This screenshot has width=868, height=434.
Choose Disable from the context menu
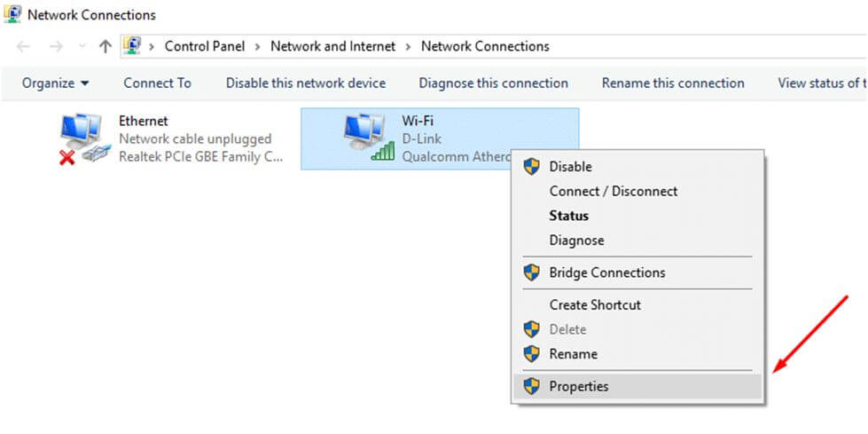(570, 166)
